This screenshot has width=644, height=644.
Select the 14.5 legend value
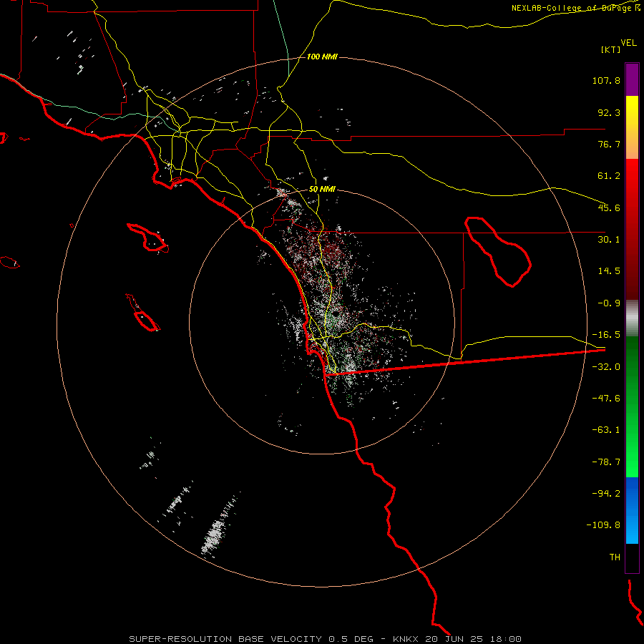pyautogui.click(x=609, y=271)
